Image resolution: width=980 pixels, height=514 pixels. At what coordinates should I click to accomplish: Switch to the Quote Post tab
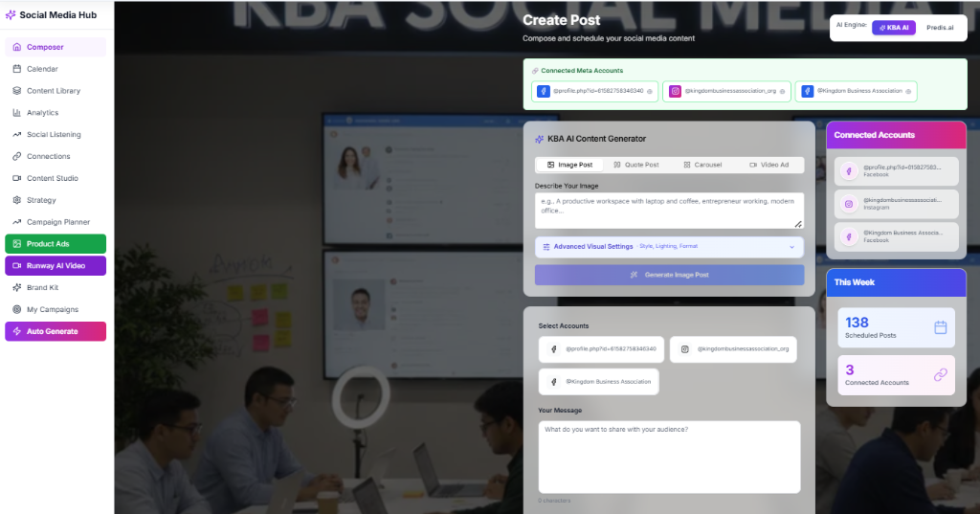636,165
